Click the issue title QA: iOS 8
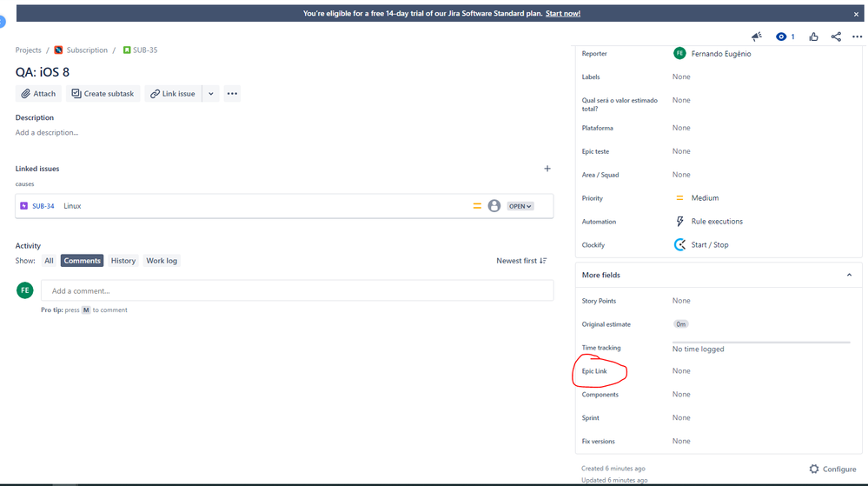This screenshot has height=486, width=868. [x=43, y=72]
